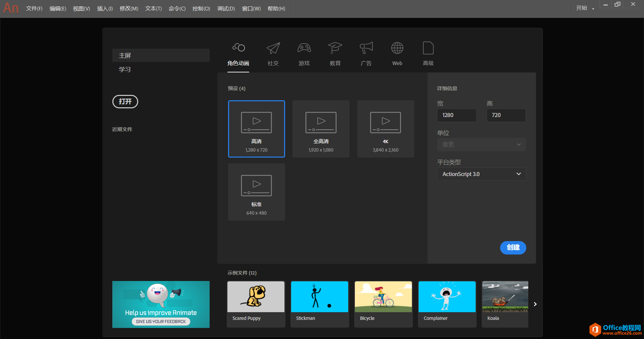Select the Web globe icon

[x=397, y=48]
